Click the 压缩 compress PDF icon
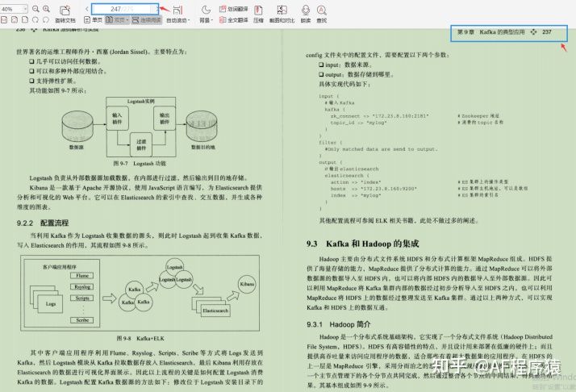The height and width of the screenshot is (392, 576). [258, 10]
